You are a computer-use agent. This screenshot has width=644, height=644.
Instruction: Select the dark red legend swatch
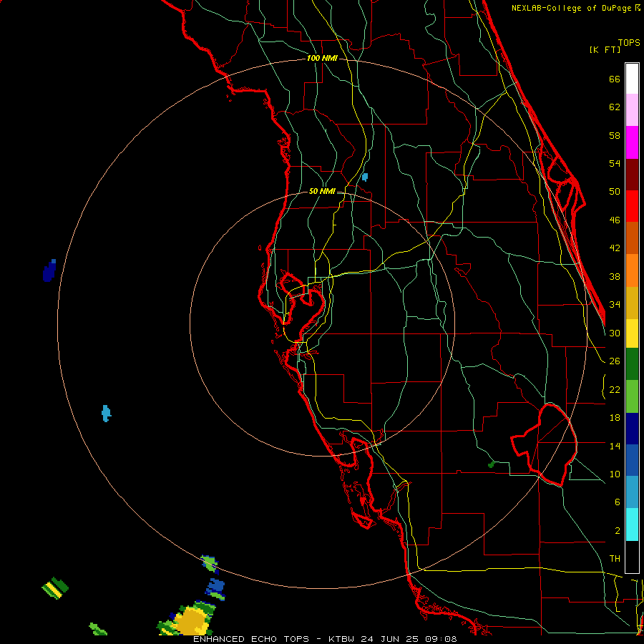[632, 175]
